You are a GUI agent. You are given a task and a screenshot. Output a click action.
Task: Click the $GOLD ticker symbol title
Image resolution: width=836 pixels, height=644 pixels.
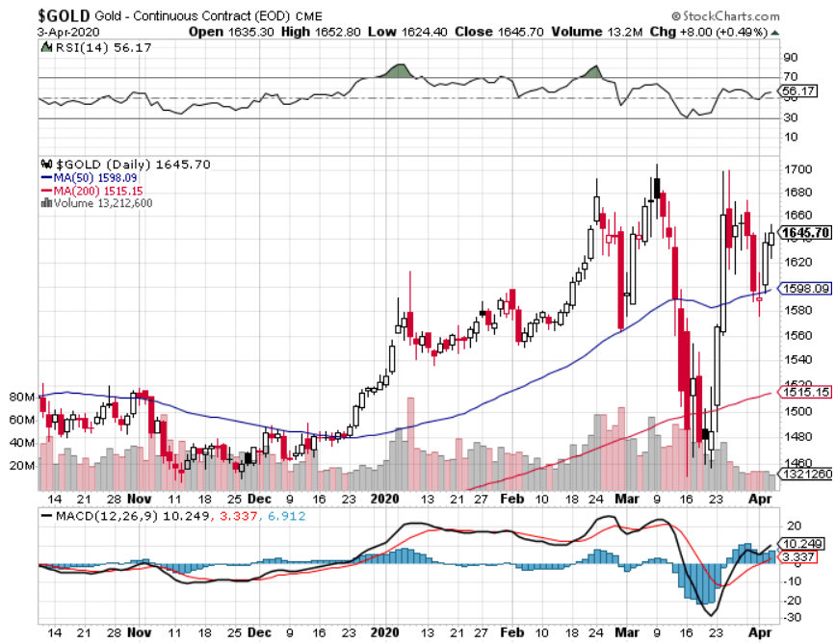pos(64,15)
